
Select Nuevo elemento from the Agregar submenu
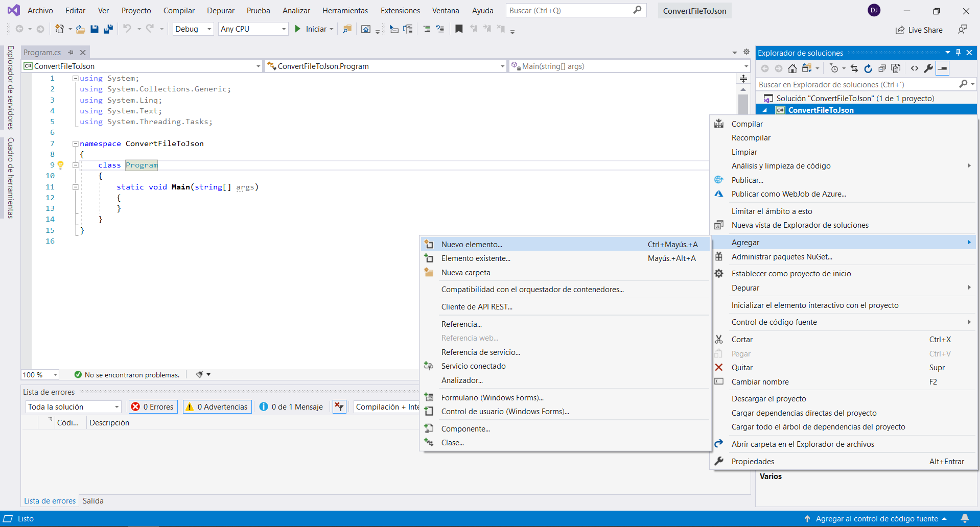click(x=472, y=245)
